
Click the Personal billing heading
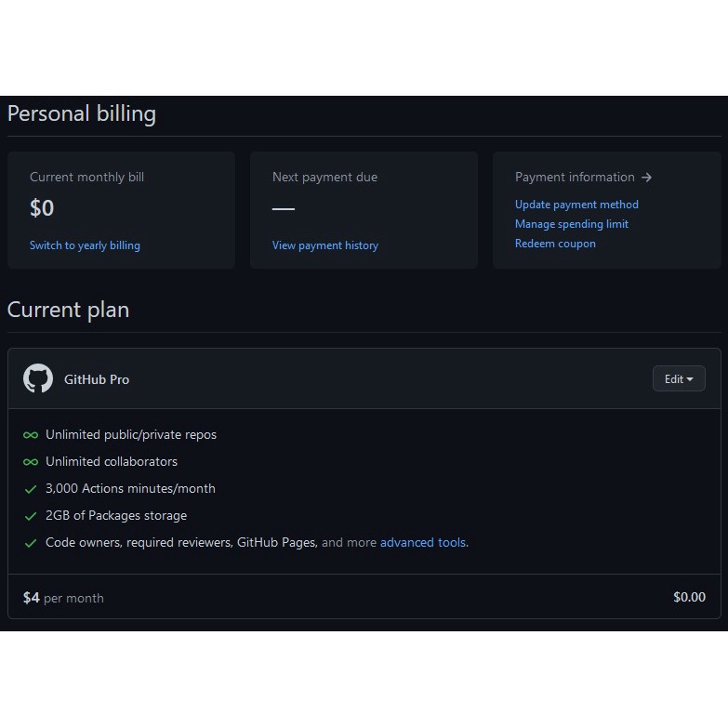click(x=82, y=113)
